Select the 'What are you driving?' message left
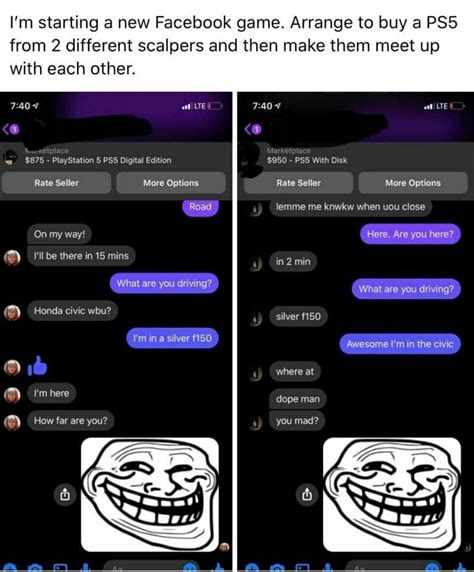The height and width of the screenshot is (572, 474). coord(164,283)
